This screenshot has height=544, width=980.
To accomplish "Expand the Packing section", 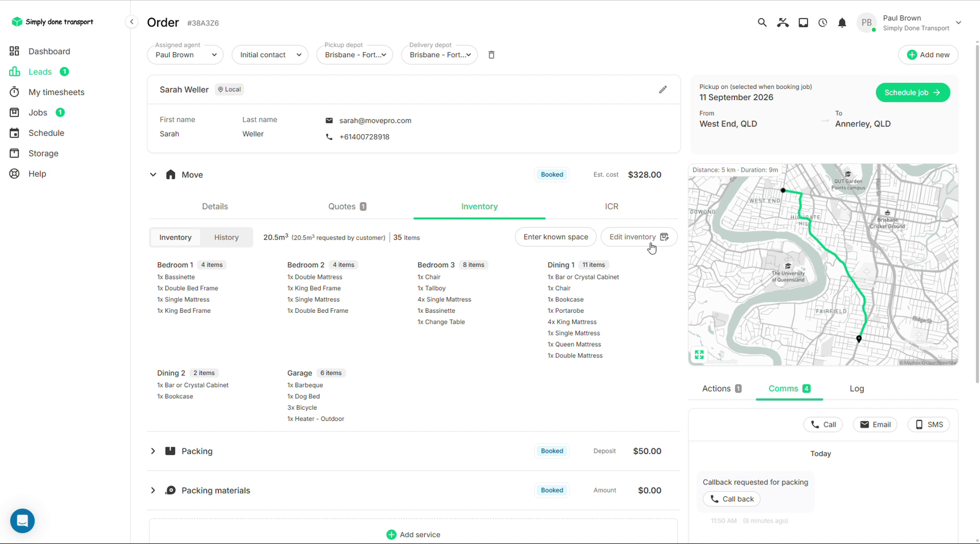I will [153, 451].
